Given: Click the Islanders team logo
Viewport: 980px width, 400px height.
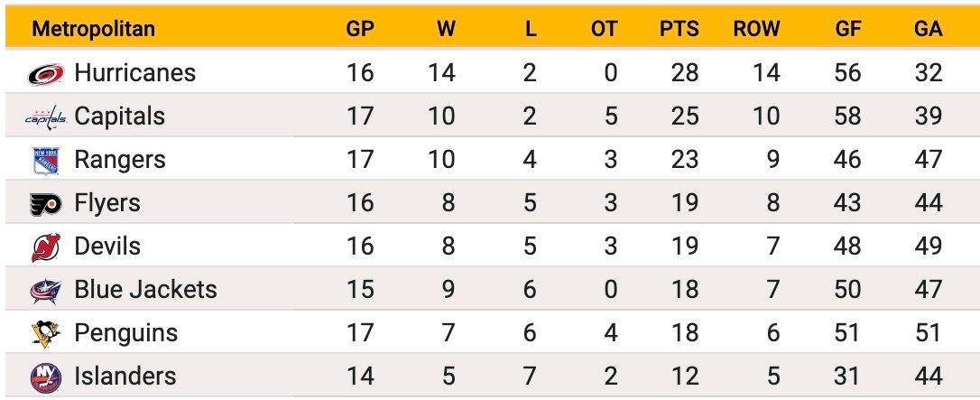Looking at the screenshot, I should coord(46,377).
